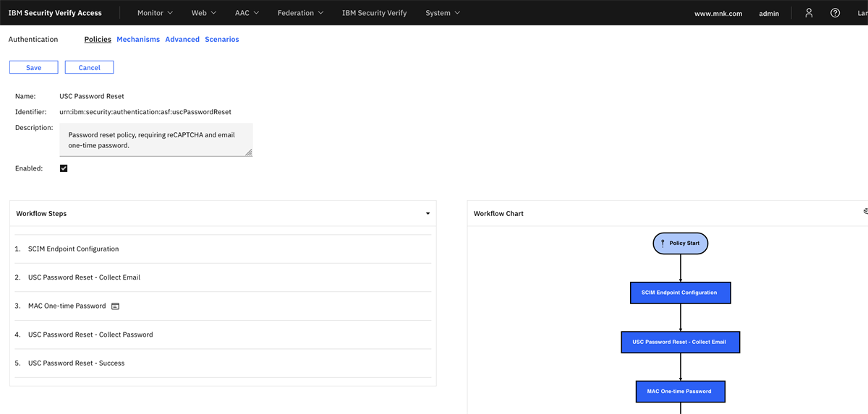Switch to the Mechanisms tab
The height and width of the screenshot is (414, 868).
pos(138,40)
